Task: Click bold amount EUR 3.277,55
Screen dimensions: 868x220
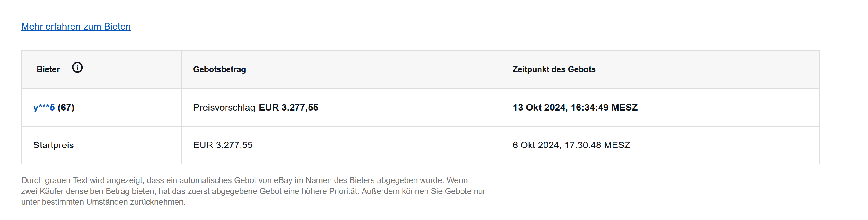Action: [288, 108]
